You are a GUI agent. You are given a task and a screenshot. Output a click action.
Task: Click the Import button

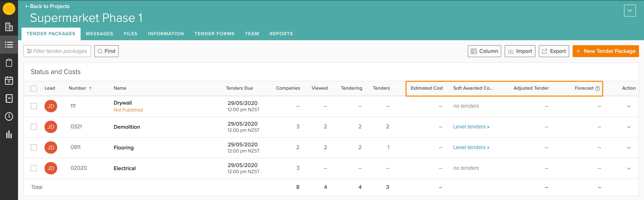[520, 51]
